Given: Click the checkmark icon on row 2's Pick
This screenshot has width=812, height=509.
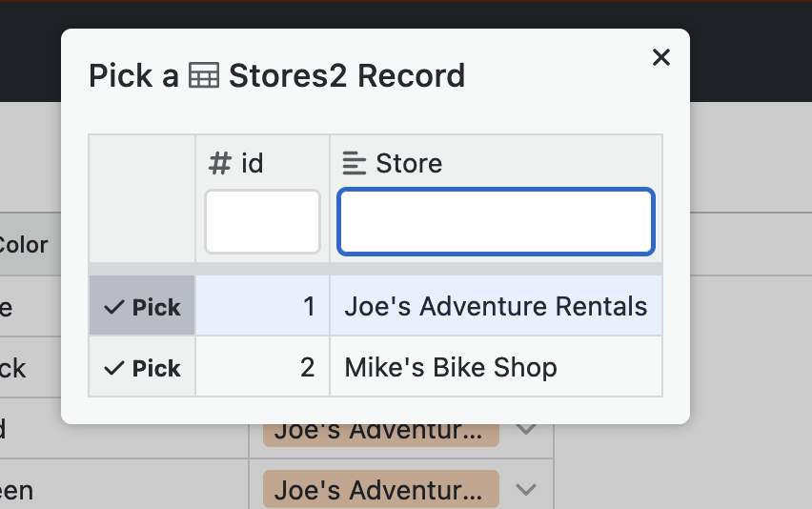Looking at the screenshot, I should [x=114, y=368].
